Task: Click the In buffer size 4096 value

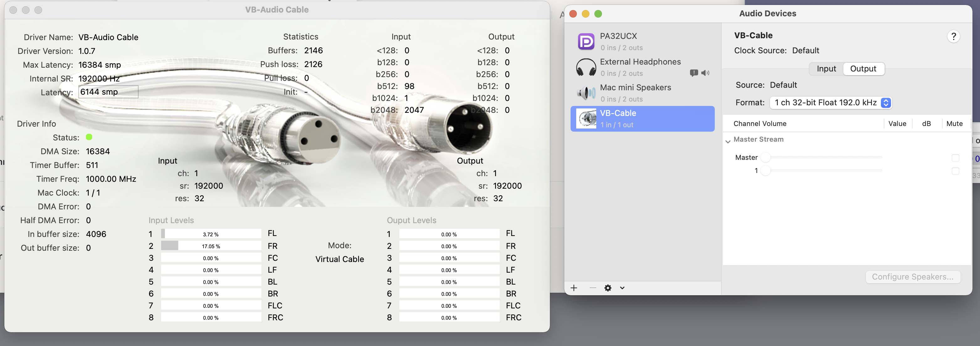Action: 96,234
